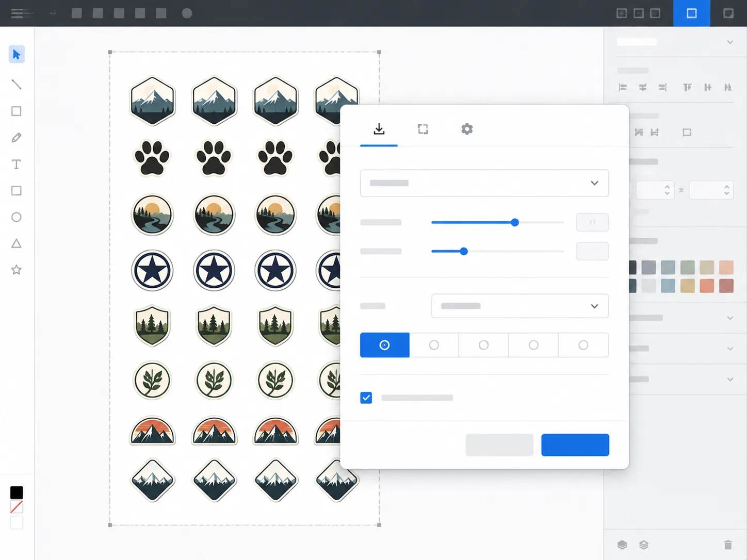Click the round icon in the top toolbar
Viewport: 747px width, 560px height.
tap(187, 13)
